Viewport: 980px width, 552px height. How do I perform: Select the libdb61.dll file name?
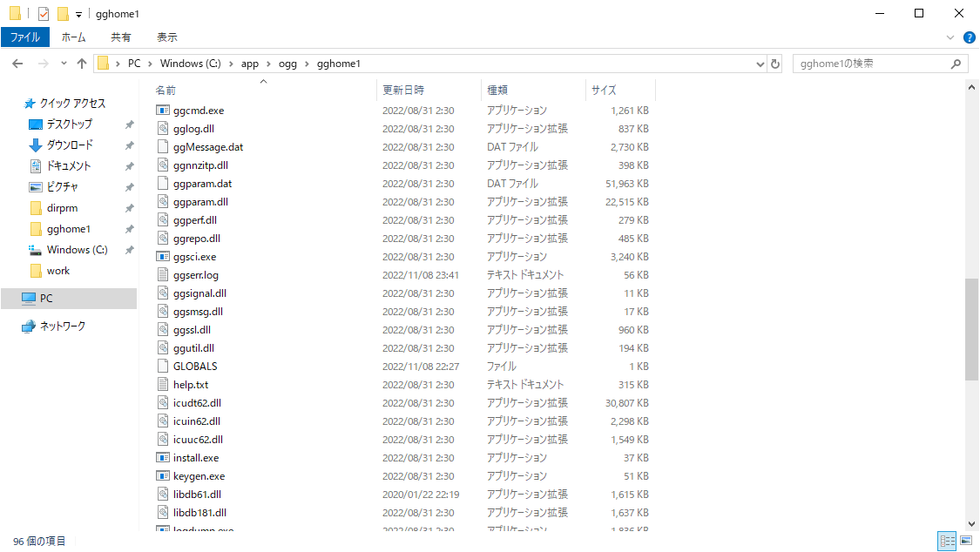pos(198,495)
